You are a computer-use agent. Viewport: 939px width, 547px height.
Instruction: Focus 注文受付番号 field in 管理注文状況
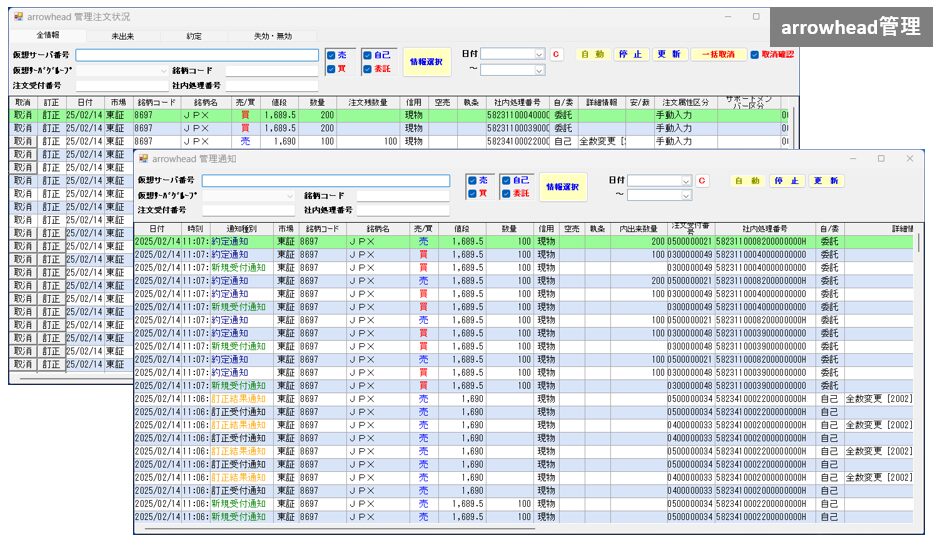[x=122, y=86]
